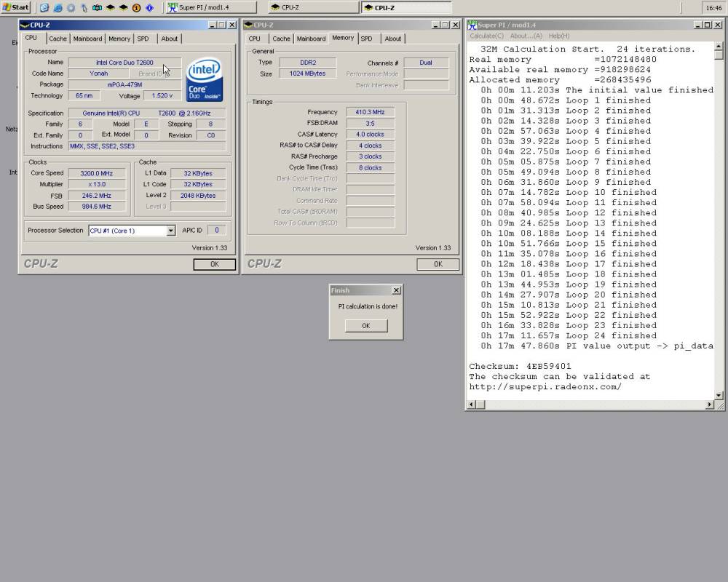The height and width of the screenshot is (582, 728).
Task: Open Cache tab in left CPU-Z window
Action: pyautogui.click(x=58, y=39)
